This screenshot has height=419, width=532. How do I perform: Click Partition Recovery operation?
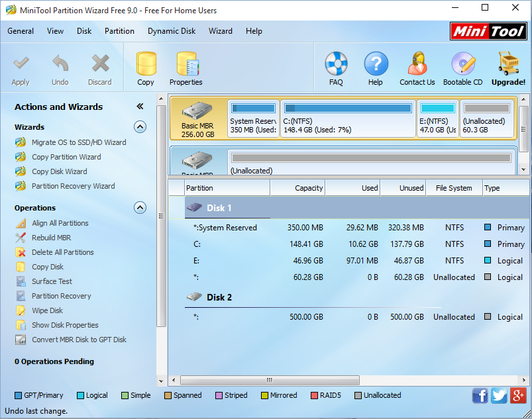tap(62, 296)
